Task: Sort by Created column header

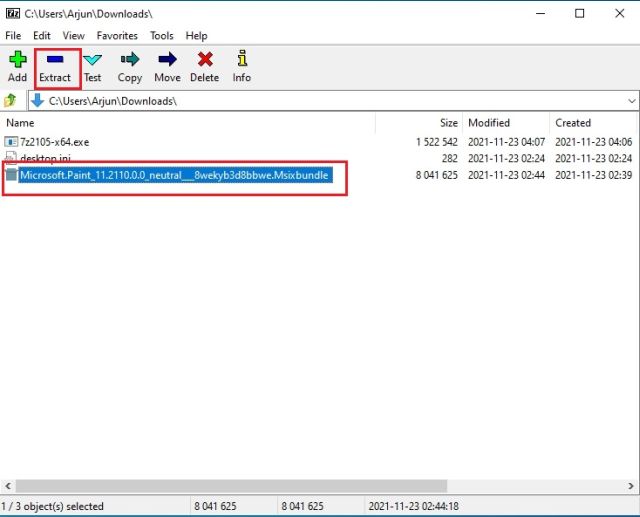Action: pyautogui.click(x=594, y=123)
